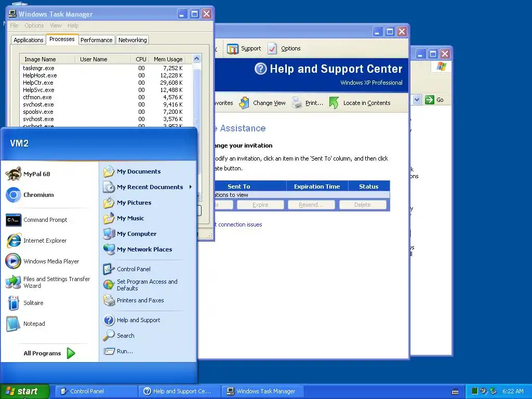Open My Documents folder
Viewport: 532px width, 399px height.
[132, 171]
